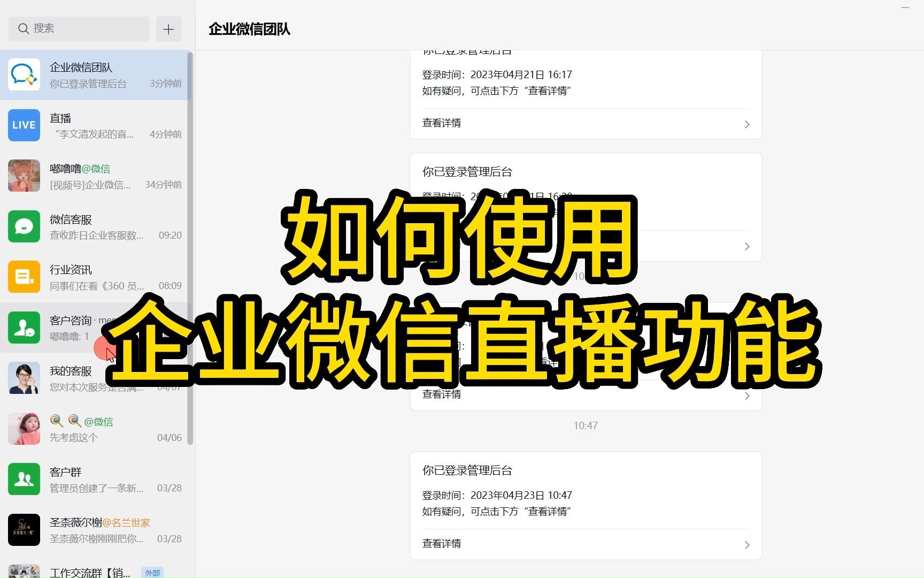Select the 微信客服 chat title
Viewport: 924px width, 578px height.
click(x=71, y=219)
